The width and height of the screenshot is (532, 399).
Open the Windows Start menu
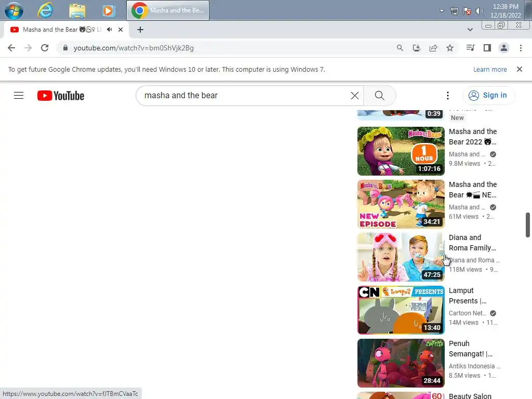pyautogui.click(x=14, y=10)
